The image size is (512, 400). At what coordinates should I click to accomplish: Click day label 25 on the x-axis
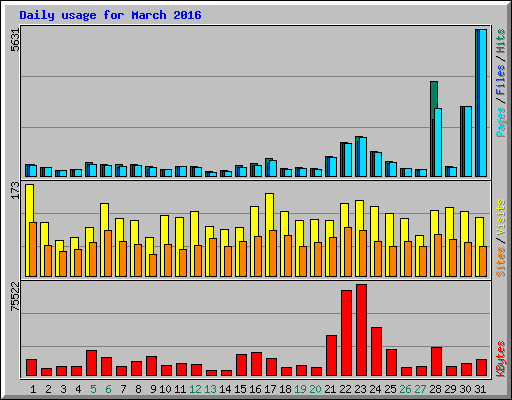390,389
